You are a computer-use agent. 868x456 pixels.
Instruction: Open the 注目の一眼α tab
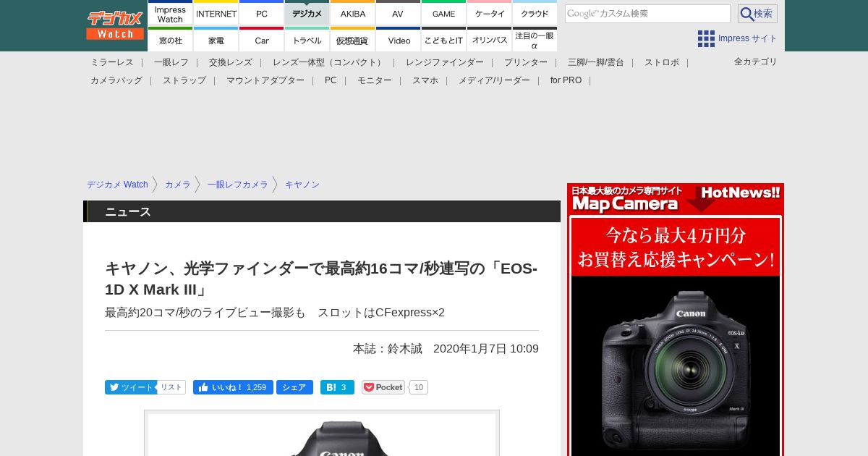click(x=535, y=40)
